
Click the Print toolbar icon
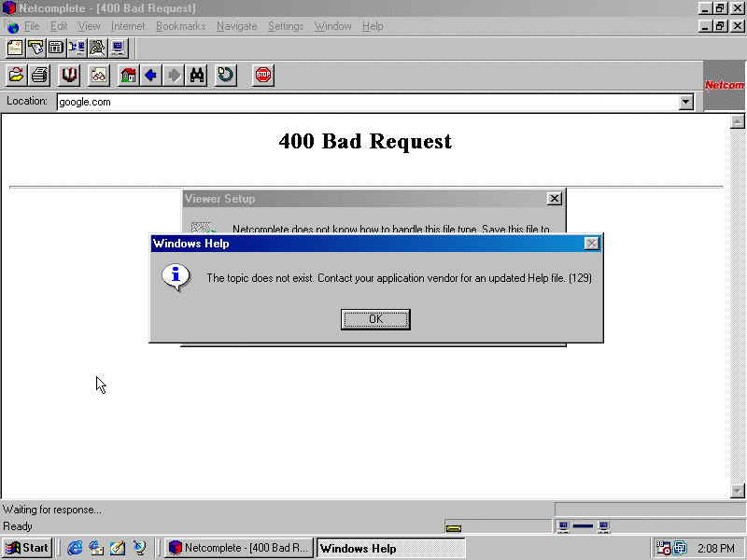40,75
